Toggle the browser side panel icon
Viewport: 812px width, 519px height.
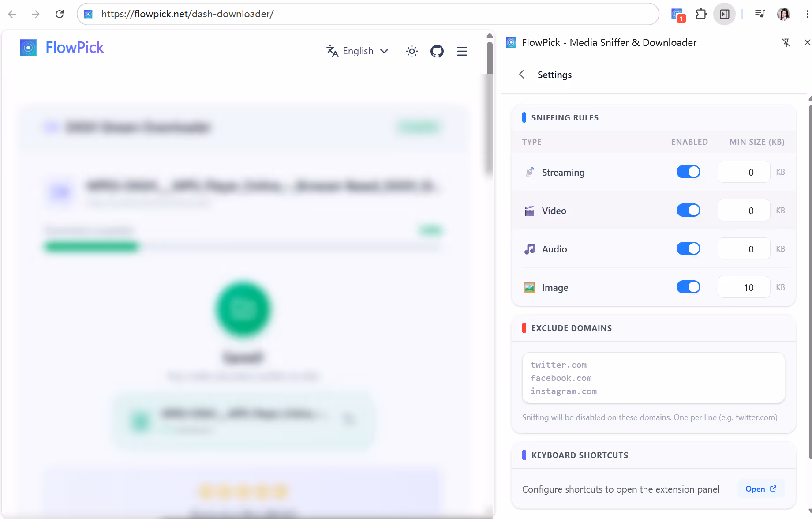725,14
